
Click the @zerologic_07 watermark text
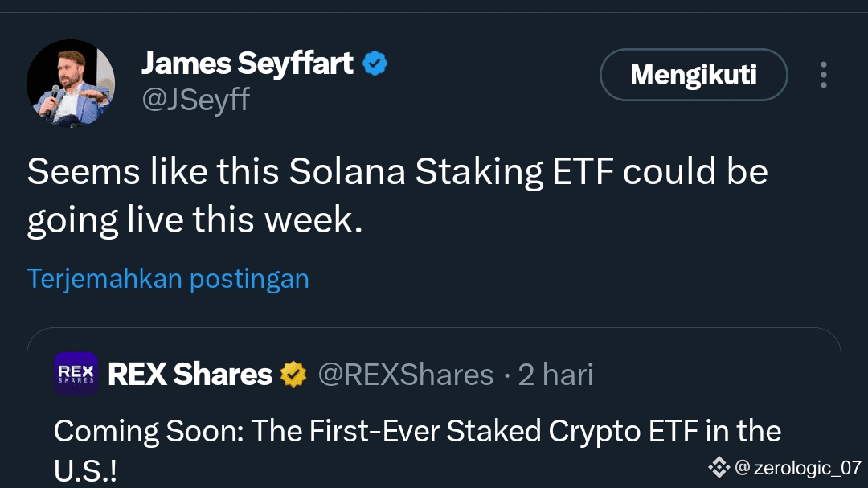pos(798,468)
